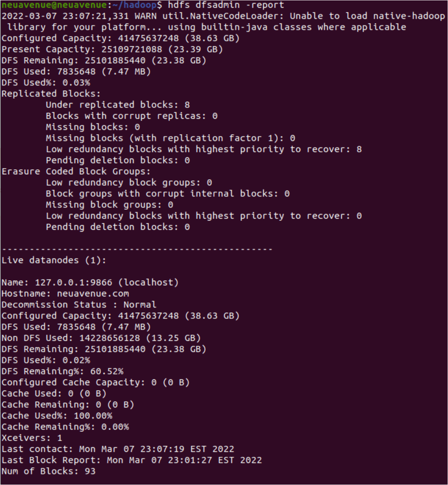
Task: Click the Live datanodes (1) heading
Action: (54, 261)
